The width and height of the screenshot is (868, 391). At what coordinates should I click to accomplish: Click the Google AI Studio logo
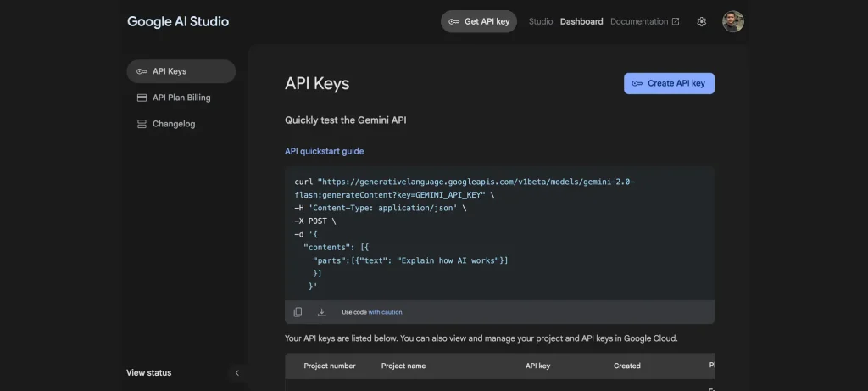click(x=178, y=22)
